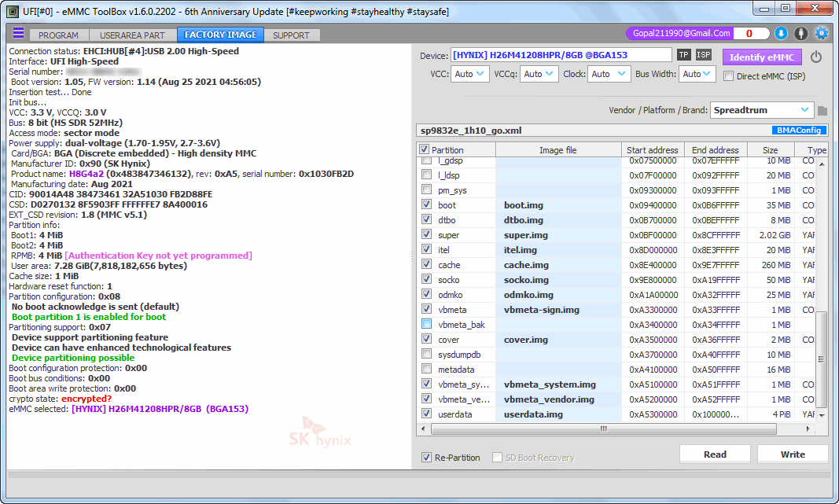The image size is (839, 504).
Task: Select the FACTORY IMAGE tab
Action: pyautogui.click(x=220, y=35)
